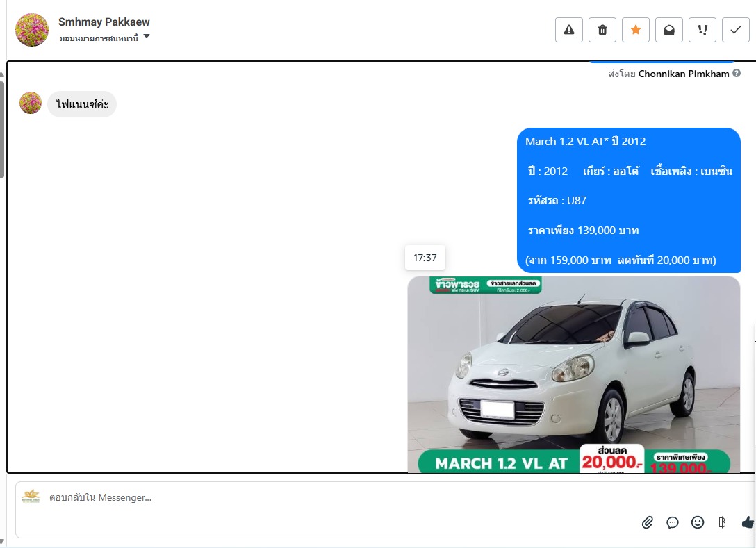Screen dimensions: 756x548
Task: Click the scroll down arrow at bottom left
Action: [2, 542]
